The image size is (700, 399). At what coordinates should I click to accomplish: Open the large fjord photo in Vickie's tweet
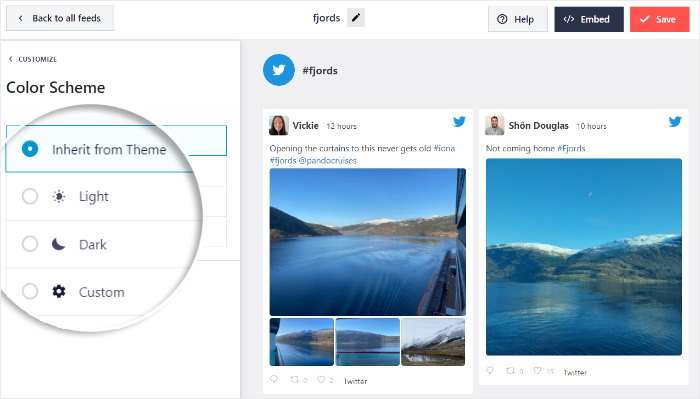tap(367, 242)
